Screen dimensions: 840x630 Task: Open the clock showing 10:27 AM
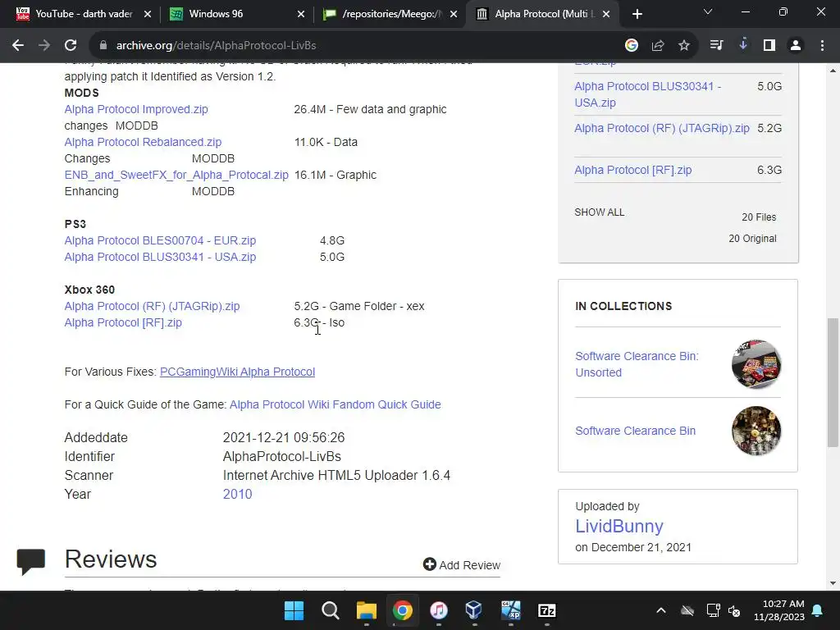pos(779,610)
